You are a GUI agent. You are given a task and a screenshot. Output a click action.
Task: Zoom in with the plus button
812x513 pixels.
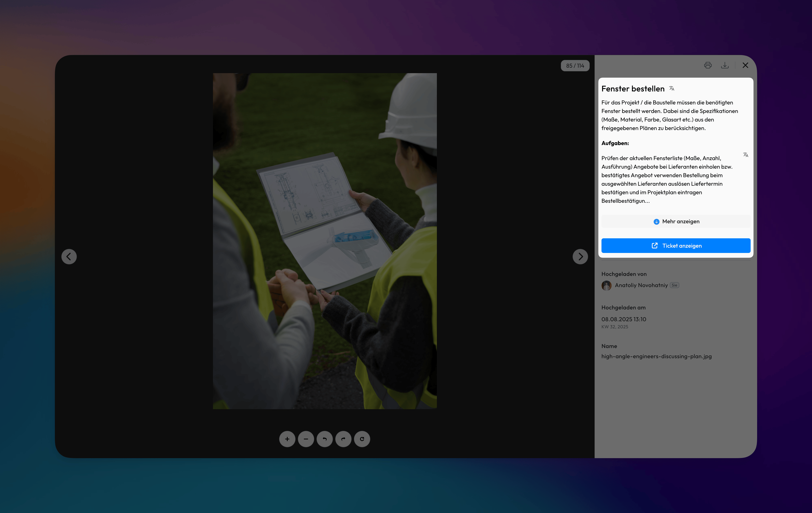[287, 439]
